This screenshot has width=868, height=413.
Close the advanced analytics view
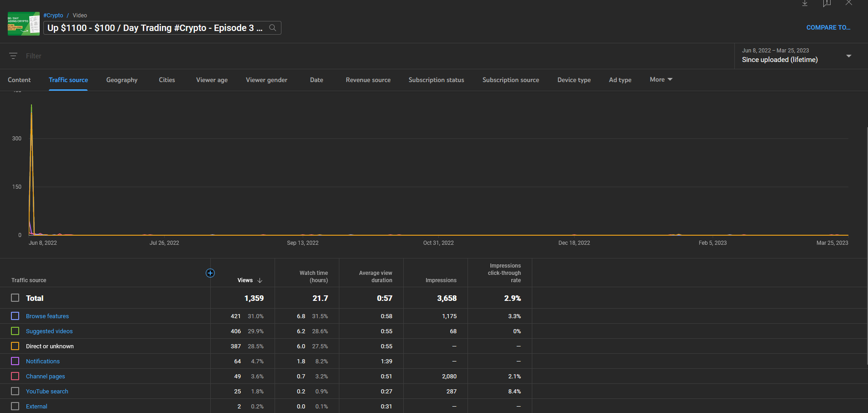(x=848, y=3)
